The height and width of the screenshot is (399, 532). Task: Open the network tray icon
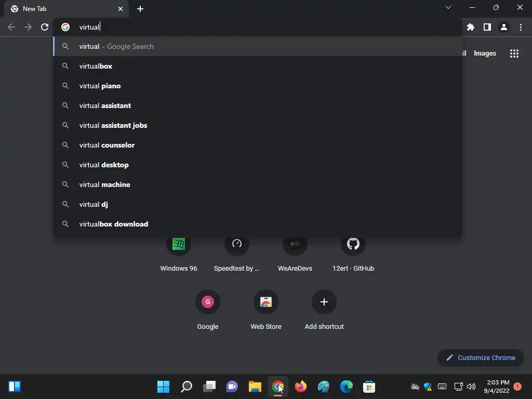pos(458,387)
